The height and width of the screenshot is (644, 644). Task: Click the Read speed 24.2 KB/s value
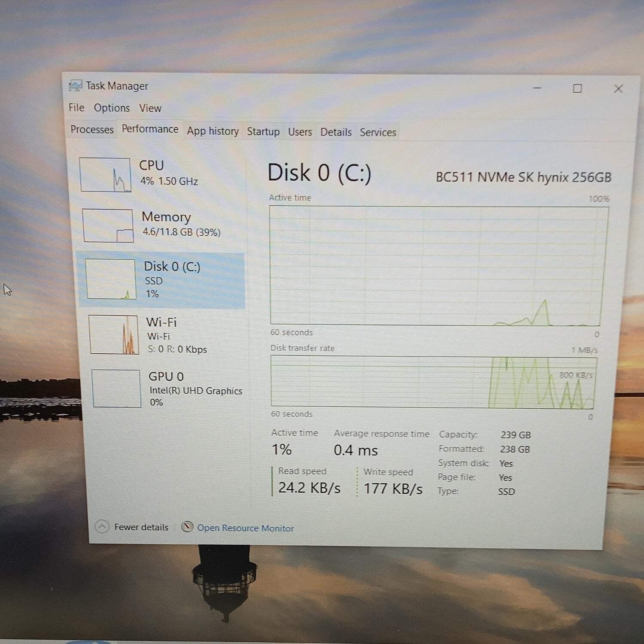pyautogui.click(x=309, y=488)
